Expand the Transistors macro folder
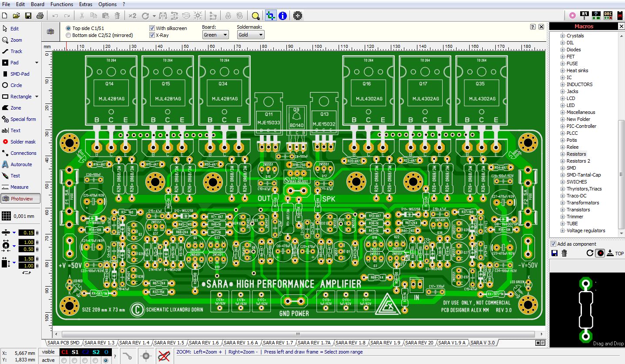 coord(562,210)
